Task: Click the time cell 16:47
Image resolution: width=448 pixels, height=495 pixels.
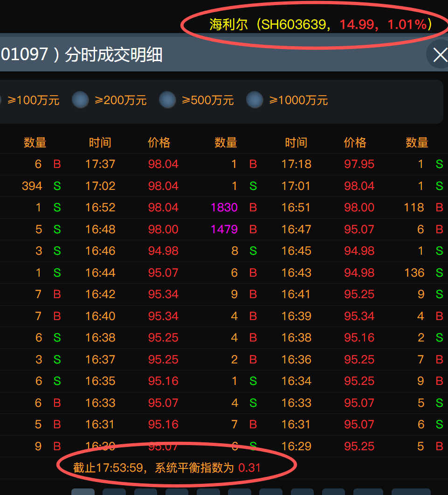Action: click(x=296, y=229)
